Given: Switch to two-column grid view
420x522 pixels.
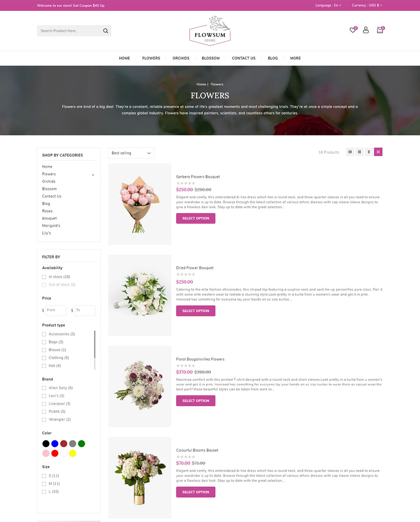Looking at the screenshot, I should pyautogui.click(x=369, y=152).
